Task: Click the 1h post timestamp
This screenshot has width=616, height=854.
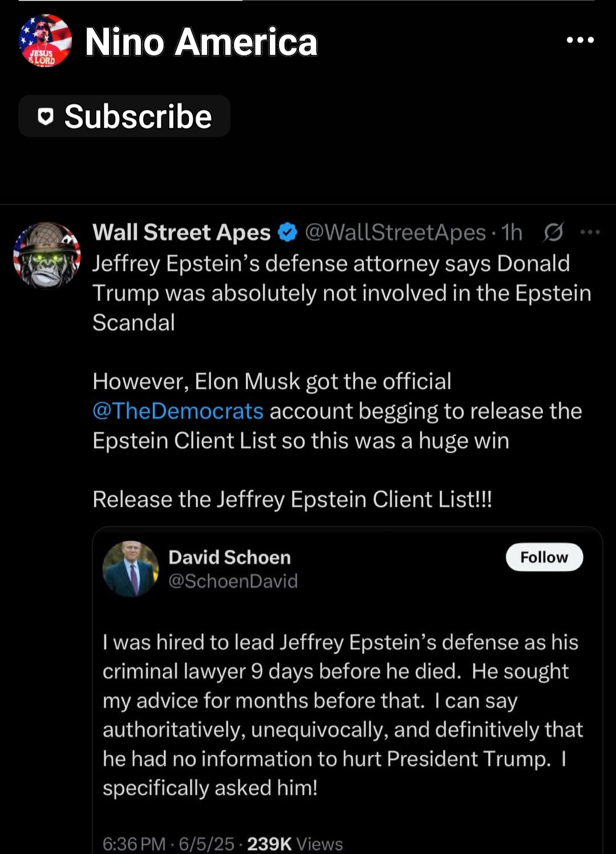Action: [512, 232]
